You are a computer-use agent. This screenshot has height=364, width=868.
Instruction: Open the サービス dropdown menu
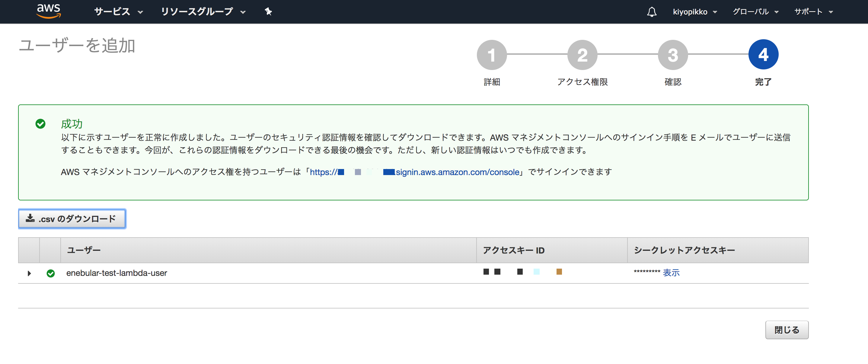(118, 12)
